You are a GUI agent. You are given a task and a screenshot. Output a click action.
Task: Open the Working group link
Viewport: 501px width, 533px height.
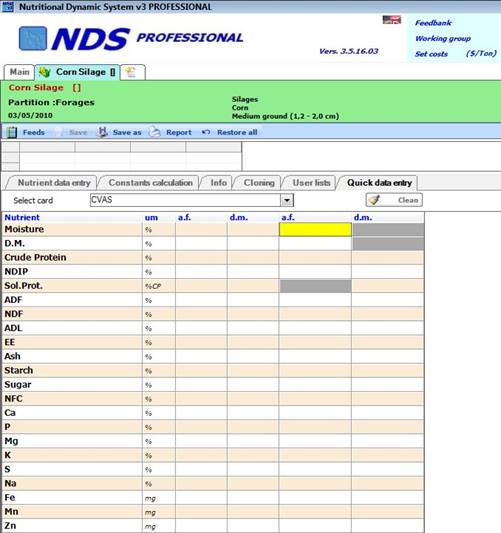(443, 38)
